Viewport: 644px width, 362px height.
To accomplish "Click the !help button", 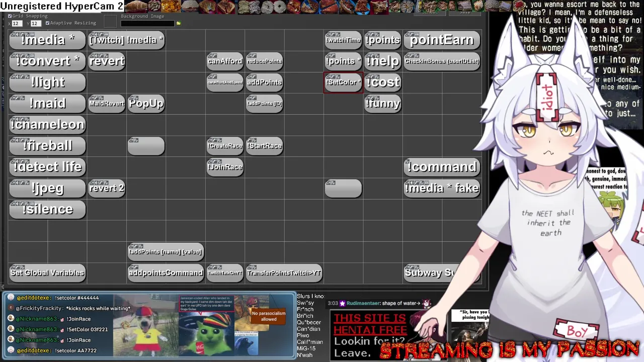I will 383,61.
